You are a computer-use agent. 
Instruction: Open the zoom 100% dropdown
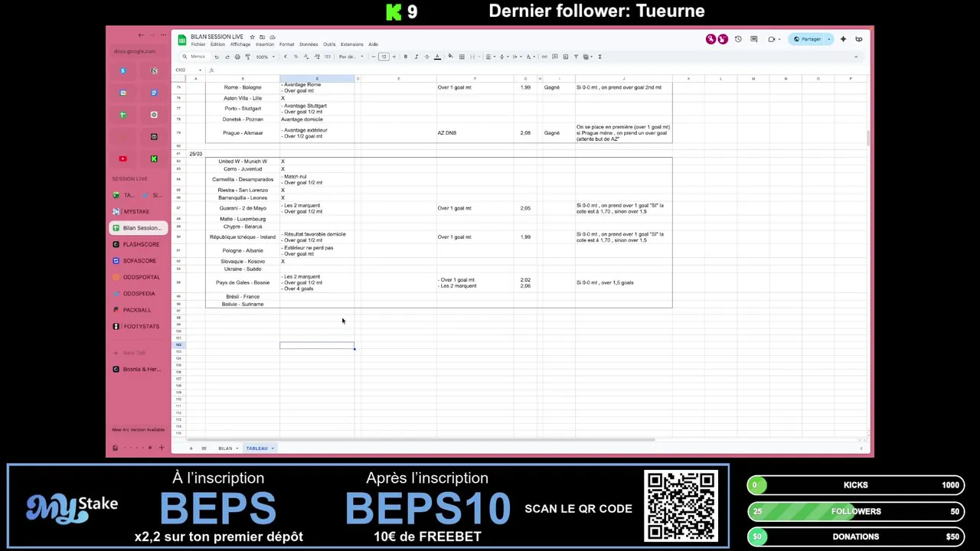point(265,57)
